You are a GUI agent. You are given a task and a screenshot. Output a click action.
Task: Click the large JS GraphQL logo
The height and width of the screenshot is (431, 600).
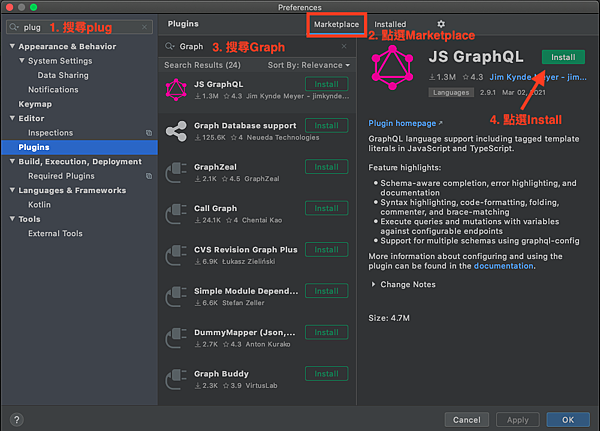(392, 68)
